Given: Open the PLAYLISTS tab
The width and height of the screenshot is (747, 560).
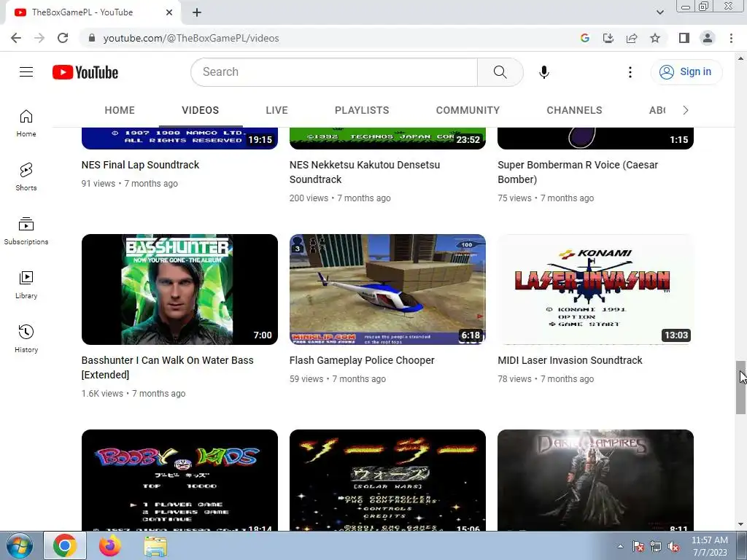Looking at the screenshot, I should pyautogui.click(x=362, y=111).
